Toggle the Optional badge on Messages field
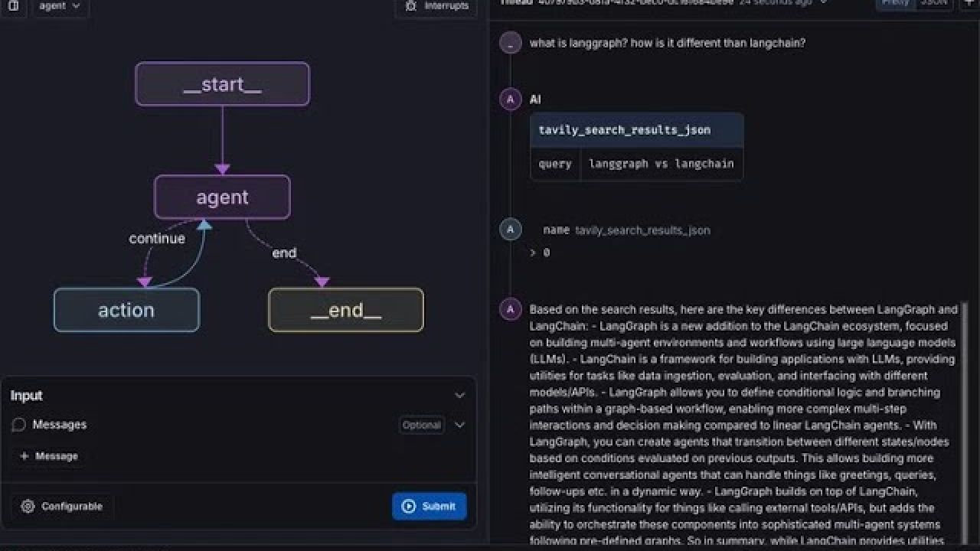The width and height of the screenshot is (980, 551). pyautogui.click(x=421, y=425)
